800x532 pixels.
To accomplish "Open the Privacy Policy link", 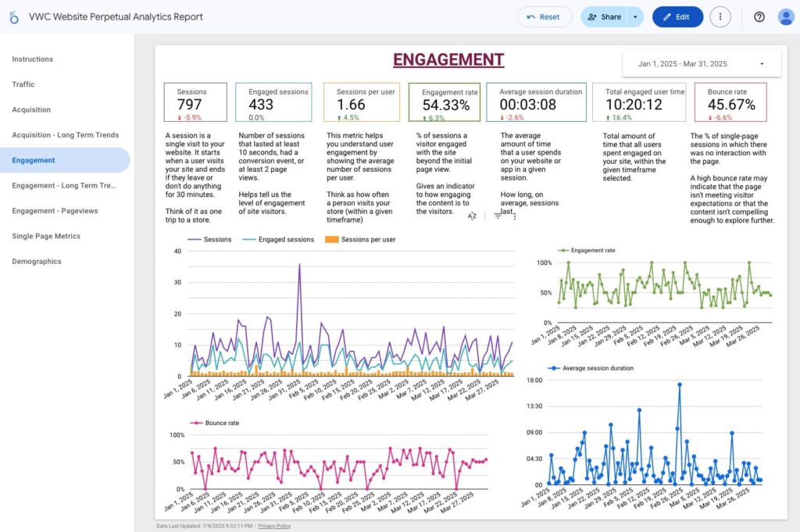I will coord(273,527).
